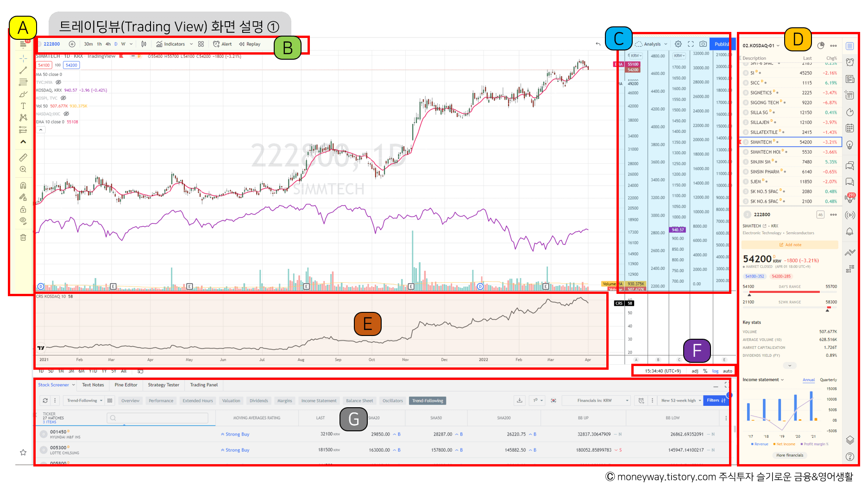Show hidden KOSPI, TVC series via eye icon
The image size is (868, 491).
tap(63, 98)
